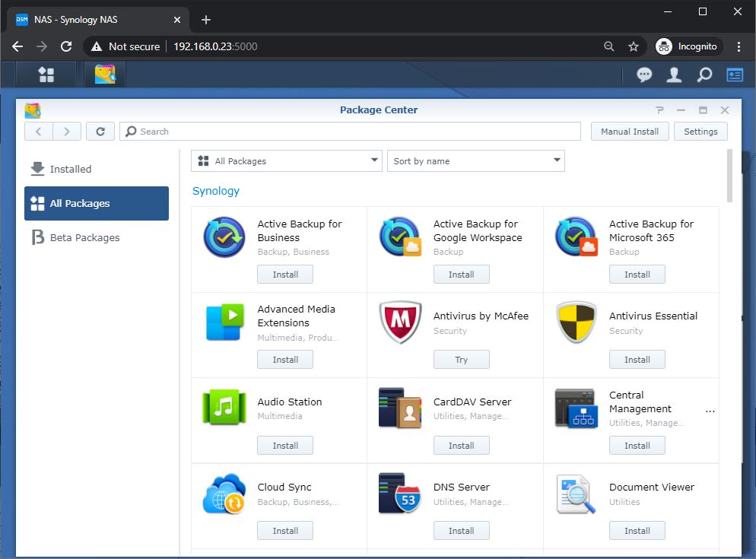This screenshot has width=756, height=559.
Task: Click Document Viewer package title
Action: click(x=652, y=488)
